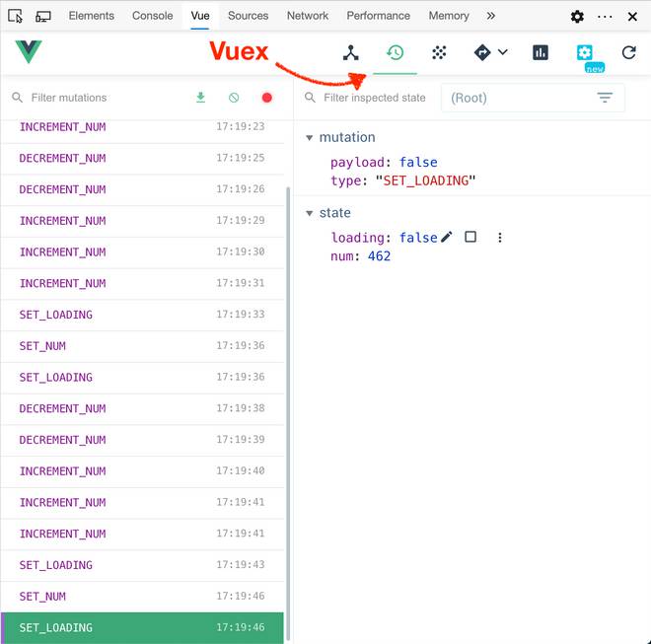
Task: Open the Events tab icon
Action: 440,53
